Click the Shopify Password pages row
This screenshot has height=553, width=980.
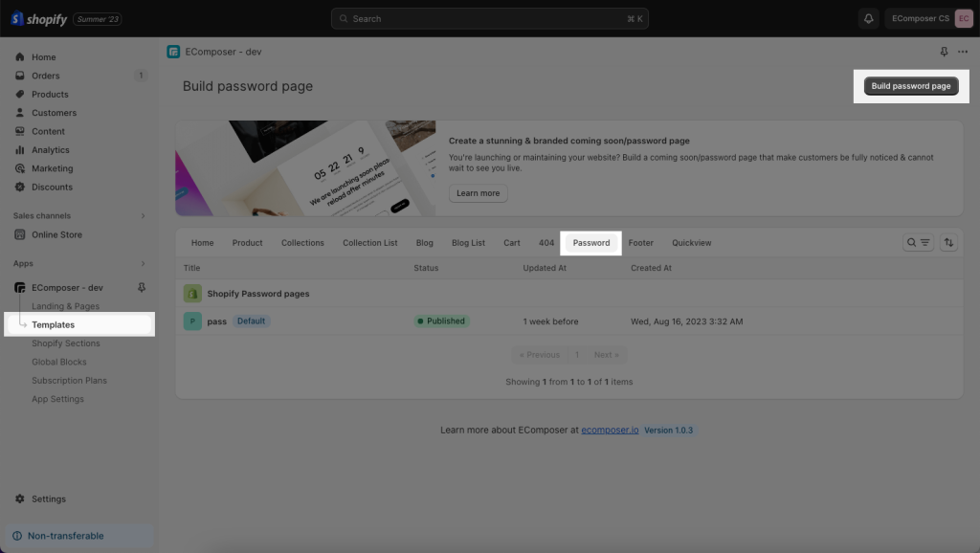tap(569, 293)
